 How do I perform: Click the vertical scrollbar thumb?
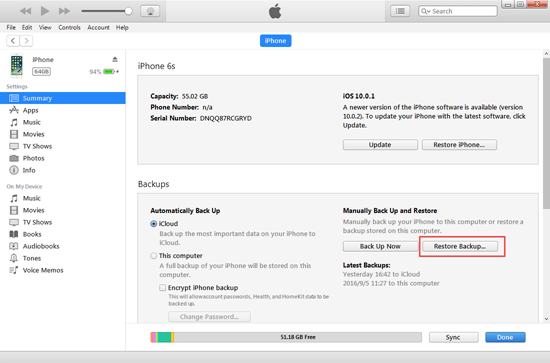[546, 133]
